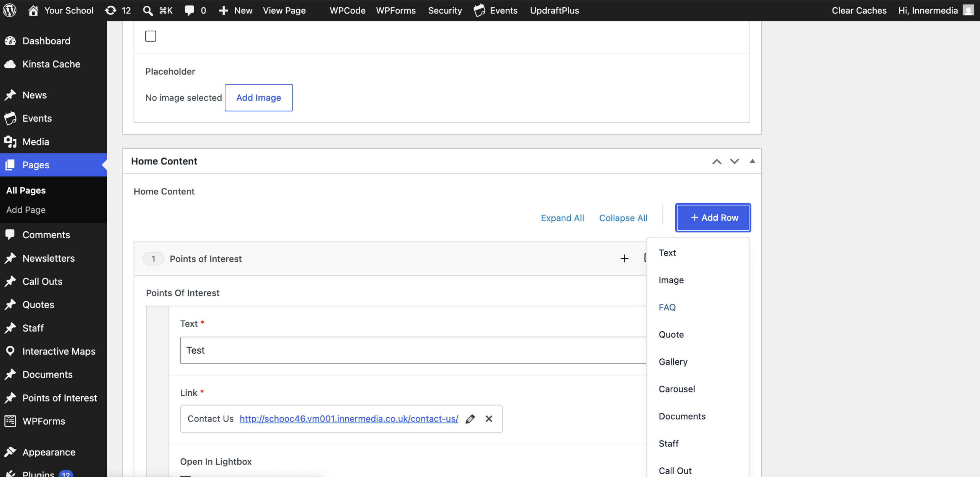Image resolution: width=980 pixels, height=477 pixels.
Task: Remove the Contact Us link
Action: point(489,419)
